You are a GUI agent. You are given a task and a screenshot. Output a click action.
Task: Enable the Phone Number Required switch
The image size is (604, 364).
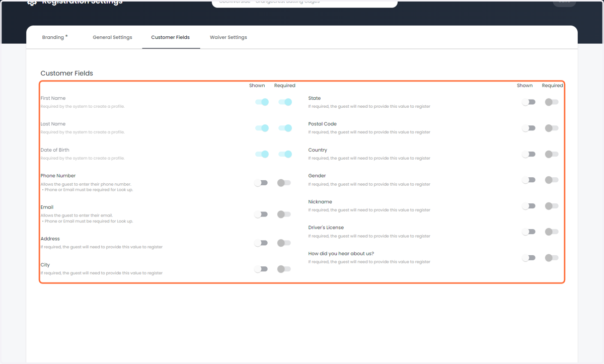click(284, 183)
